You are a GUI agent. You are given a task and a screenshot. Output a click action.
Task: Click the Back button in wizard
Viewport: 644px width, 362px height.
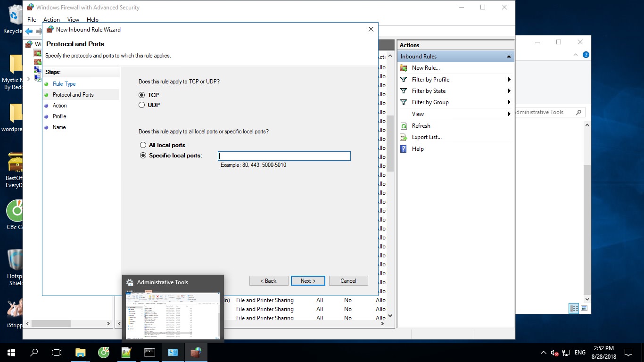coord(269,280)
